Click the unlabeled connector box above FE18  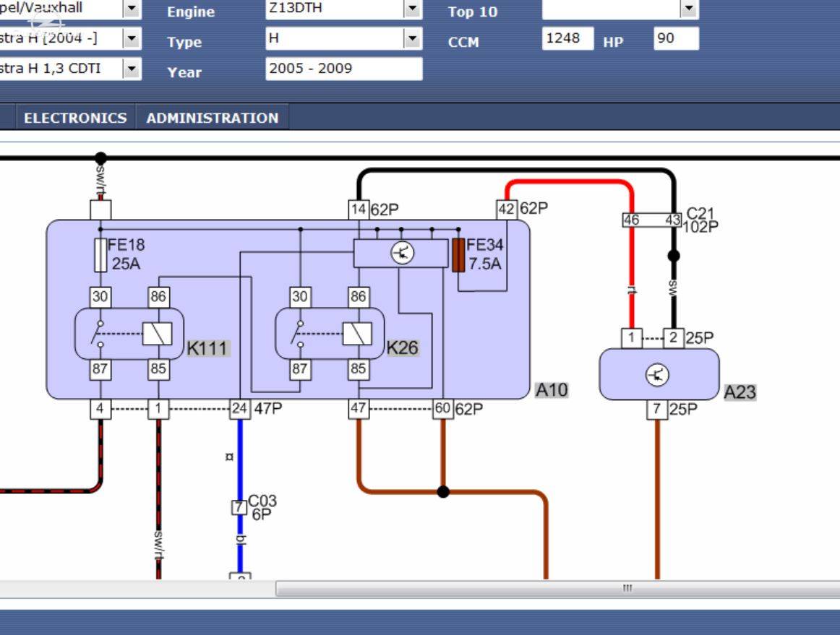100,209
